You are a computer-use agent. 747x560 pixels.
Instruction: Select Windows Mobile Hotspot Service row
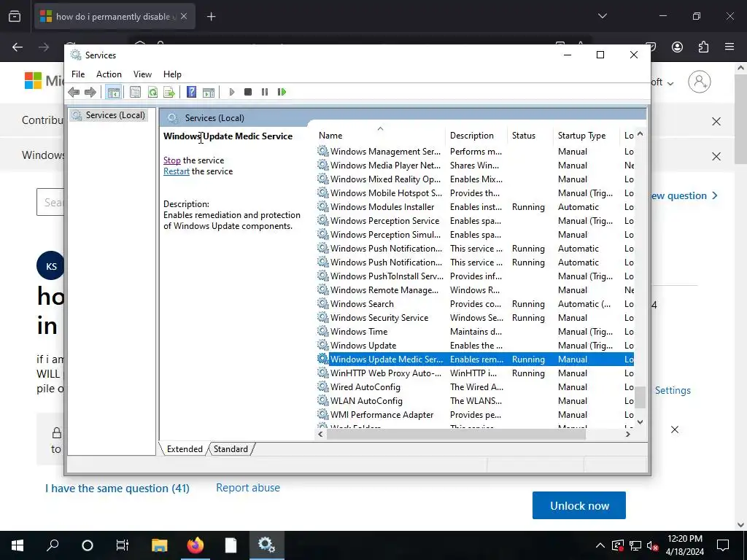click(474, 192)
